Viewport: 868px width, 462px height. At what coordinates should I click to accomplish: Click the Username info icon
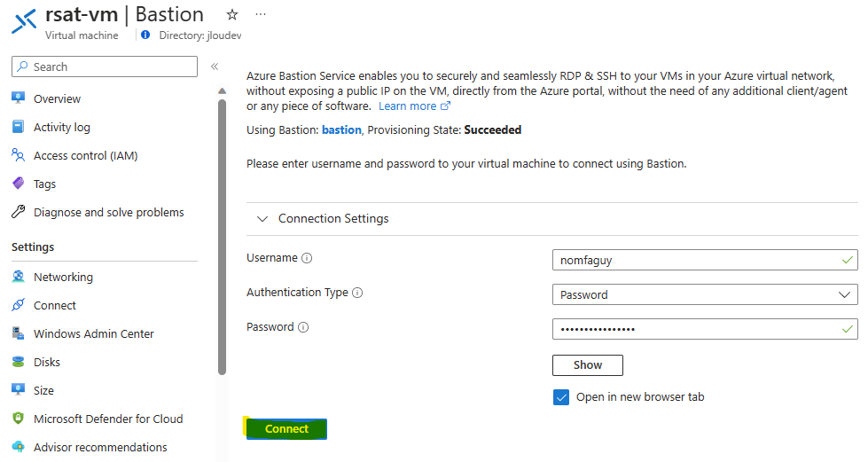click(x=307, y=258)
